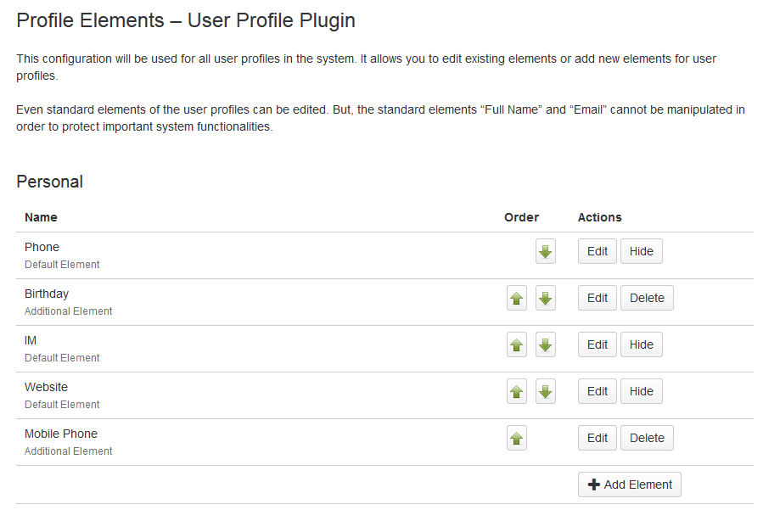
Task: Open Edit for IM element
Action: tap(598, 344)
